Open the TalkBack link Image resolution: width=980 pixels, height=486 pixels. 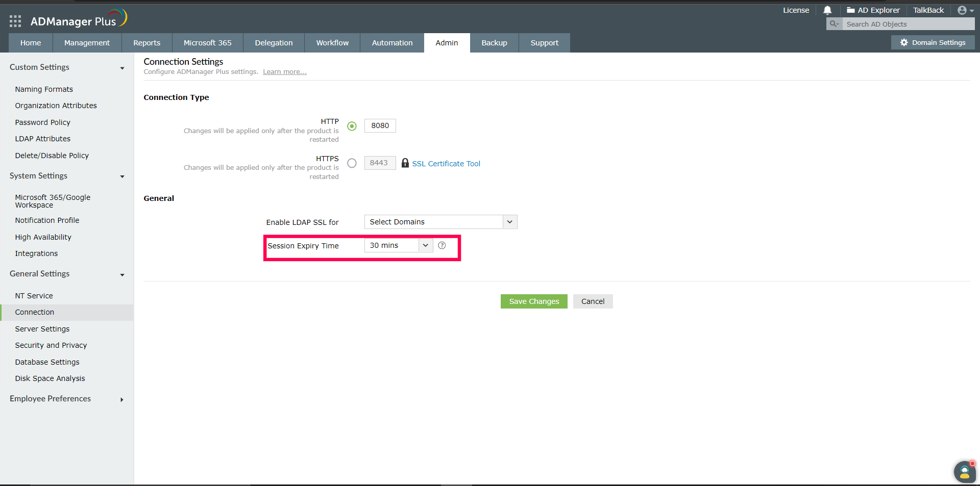pos(928,10)
